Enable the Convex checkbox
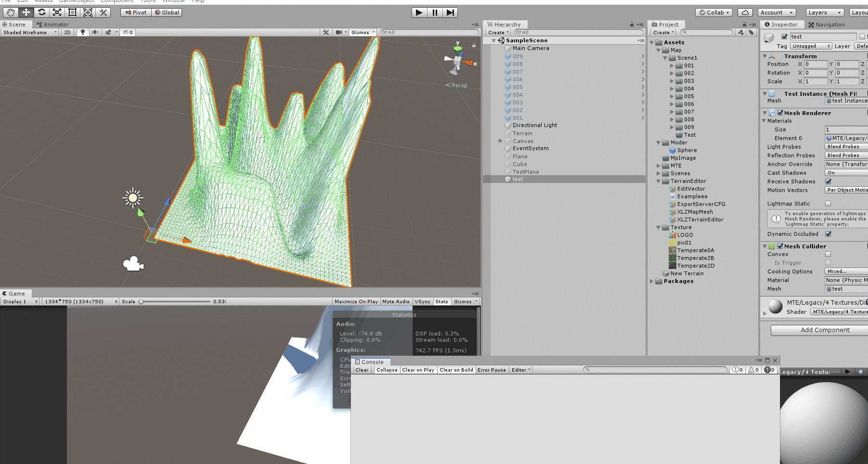 [828, 254]
